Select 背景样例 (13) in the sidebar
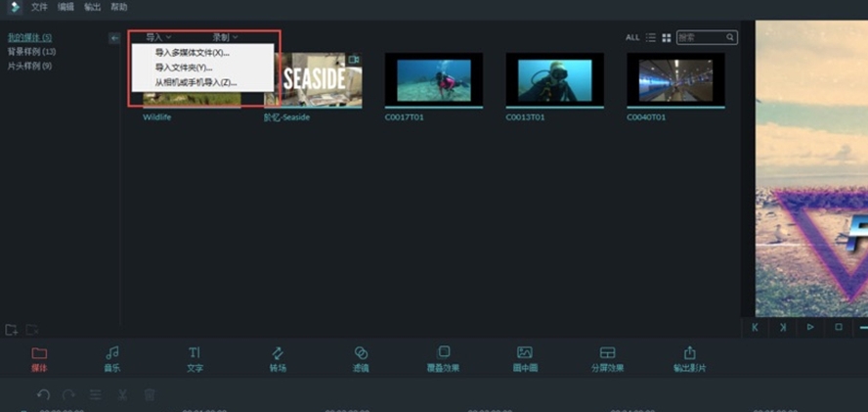868x412 pixels. (x=31, y=51)
